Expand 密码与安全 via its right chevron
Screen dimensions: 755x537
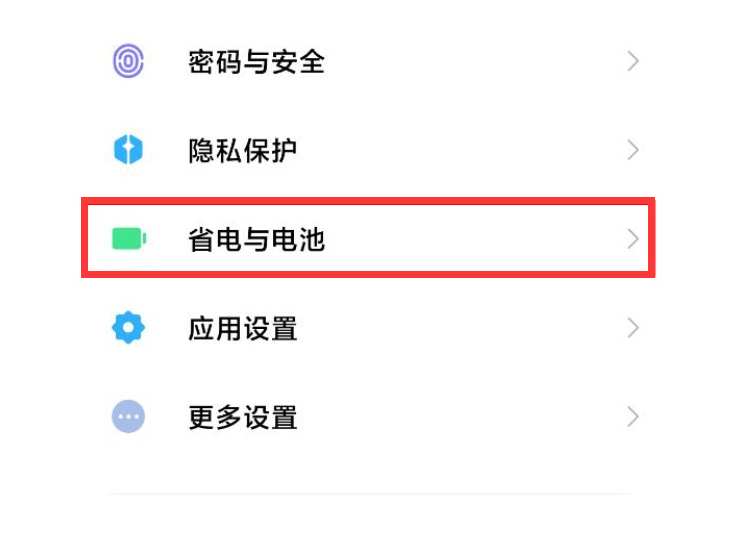pyautogui.click(x=633, y=62)
